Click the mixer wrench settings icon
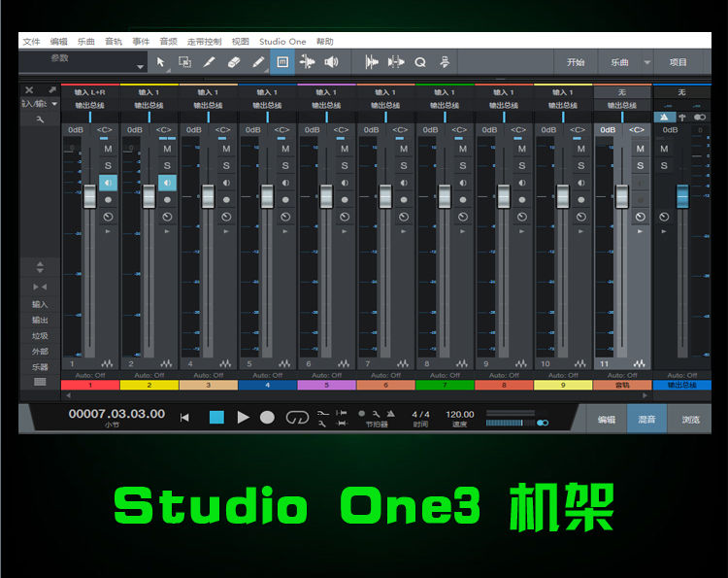Image resolution: width=728 pixels, height=578 pixels. point(40,119)
